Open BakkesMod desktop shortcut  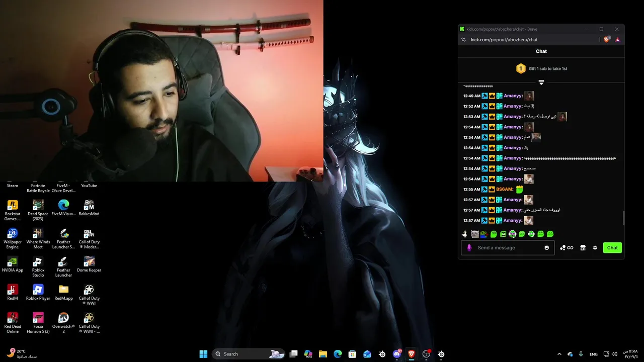[89, 208]
